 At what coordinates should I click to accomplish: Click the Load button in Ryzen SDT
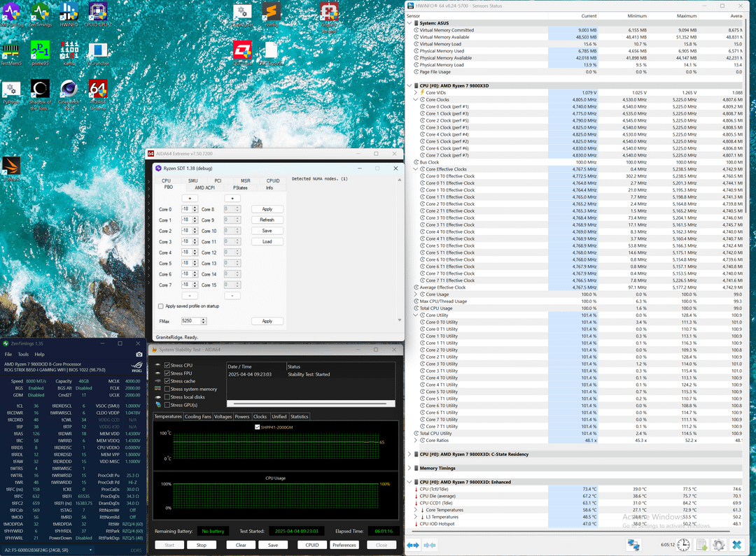click(x=267, y=241)
